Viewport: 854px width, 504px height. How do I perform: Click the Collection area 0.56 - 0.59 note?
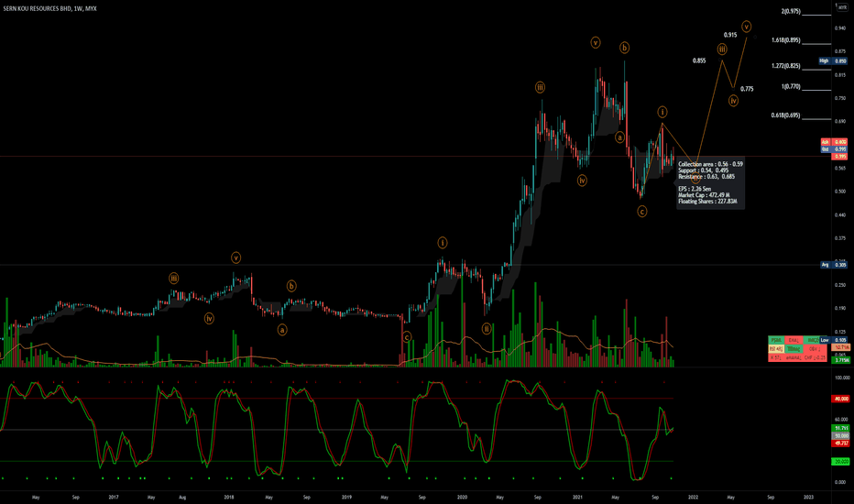click(710, 164)
